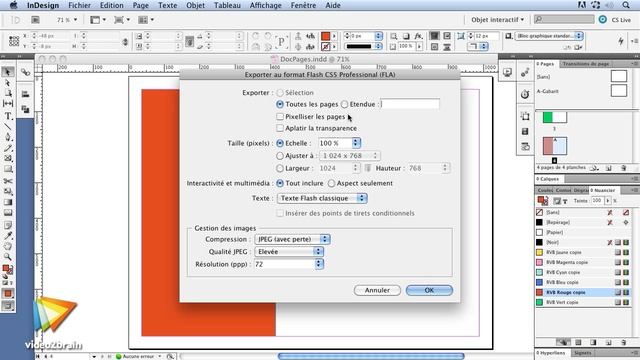The image size is (640, 360).
Task: Open the Spotlight search icon
Action: (626, 5)
